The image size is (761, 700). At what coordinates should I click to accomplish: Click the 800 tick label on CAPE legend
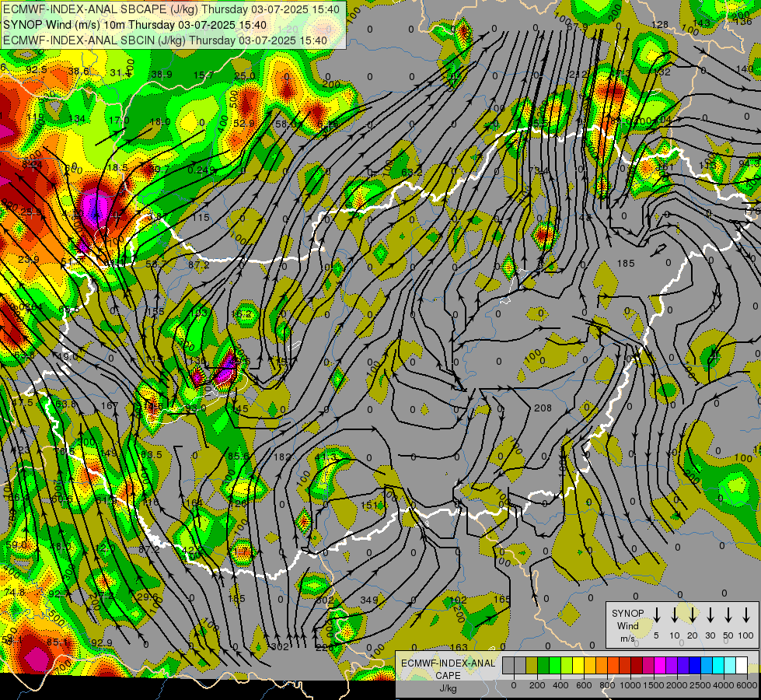pos(607,685)
